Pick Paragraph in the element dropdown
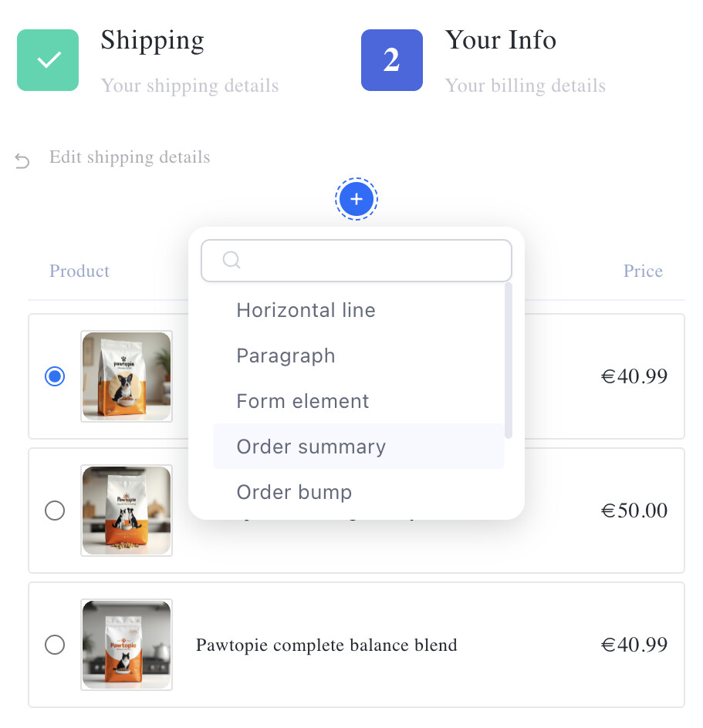 pyautogui.click(x=286, y=356)
